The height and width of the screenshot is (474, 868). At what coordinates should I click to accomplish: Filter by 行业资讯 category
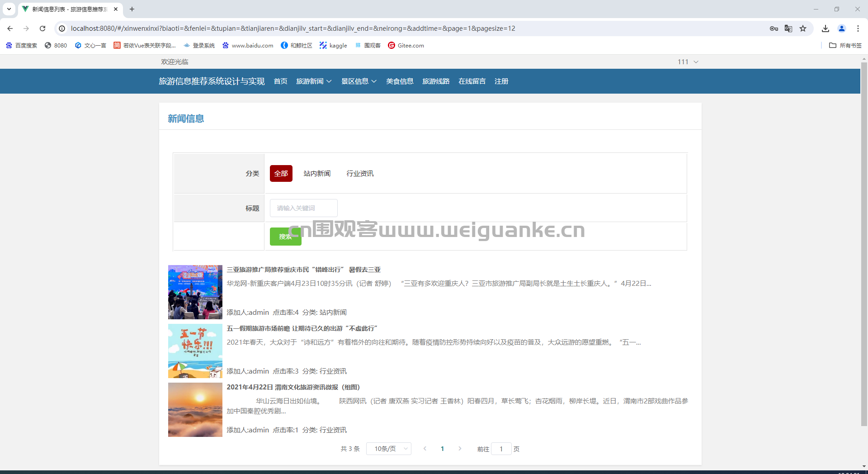click(360, 174)
